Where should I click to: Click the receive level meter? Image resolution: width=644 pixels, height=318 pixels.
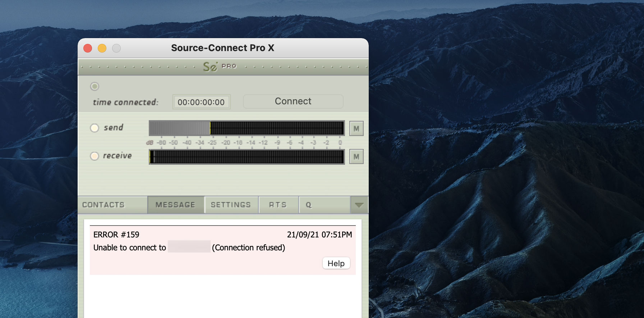click(x=247, y=157)
